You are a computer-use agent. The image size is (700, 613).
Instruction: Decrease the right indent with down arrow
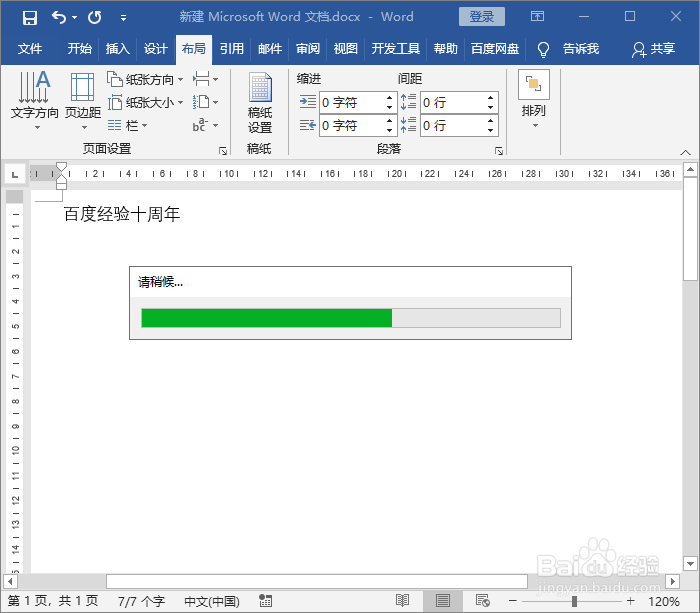coord(390,130)
